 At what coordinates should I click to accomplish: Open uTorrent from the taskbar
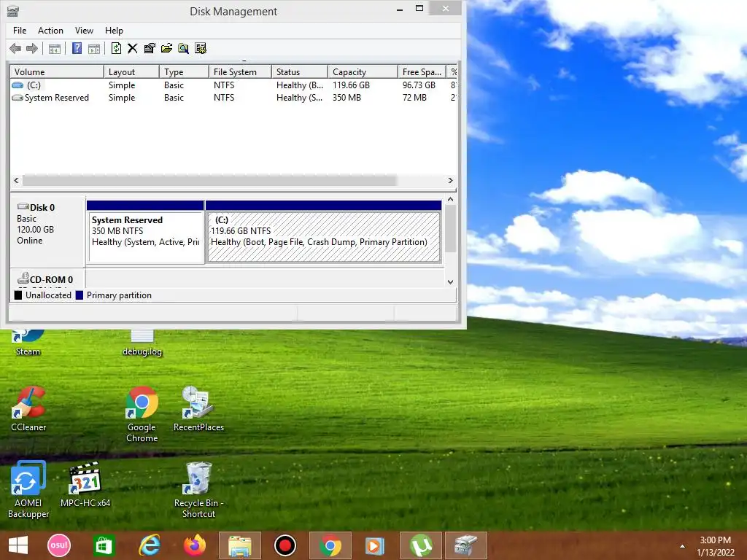pyautogui.click(x=421, y=545)
